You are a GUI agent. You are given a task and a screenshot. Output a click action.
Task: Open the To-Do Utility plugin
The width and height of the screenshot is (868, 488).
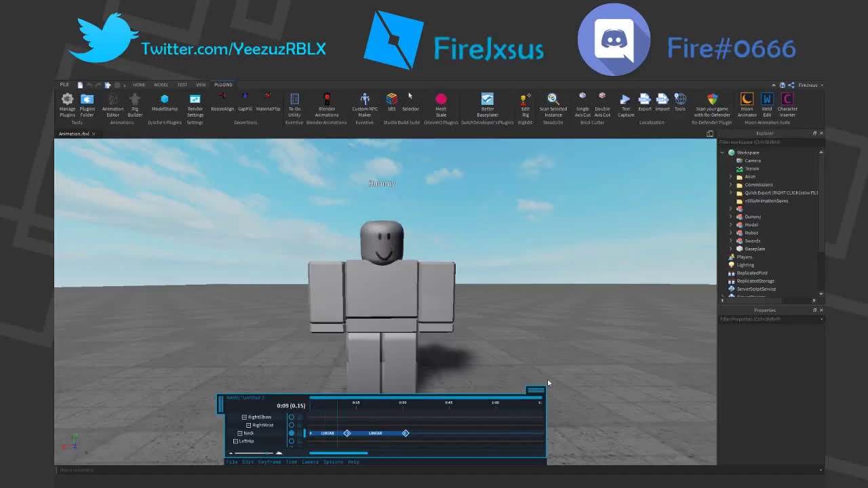294,105
